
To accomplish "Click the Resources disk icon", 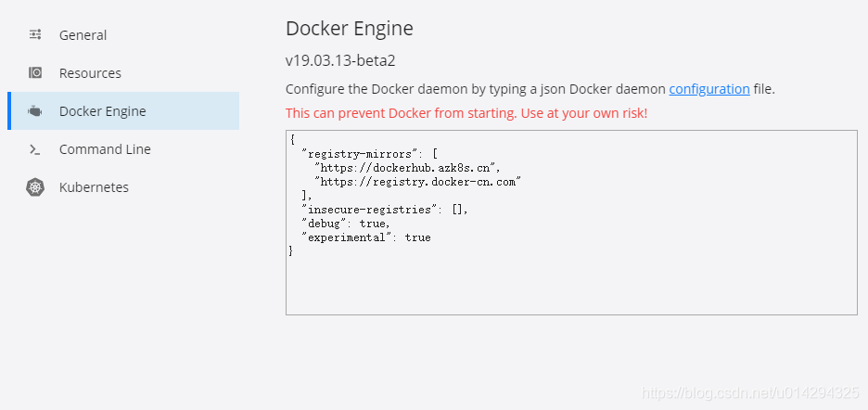I will (35, 73).
